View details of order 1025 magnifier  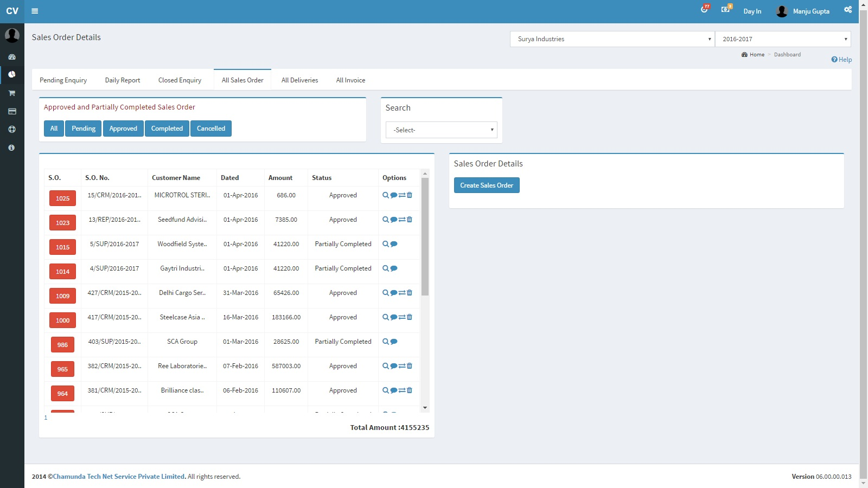386,195
